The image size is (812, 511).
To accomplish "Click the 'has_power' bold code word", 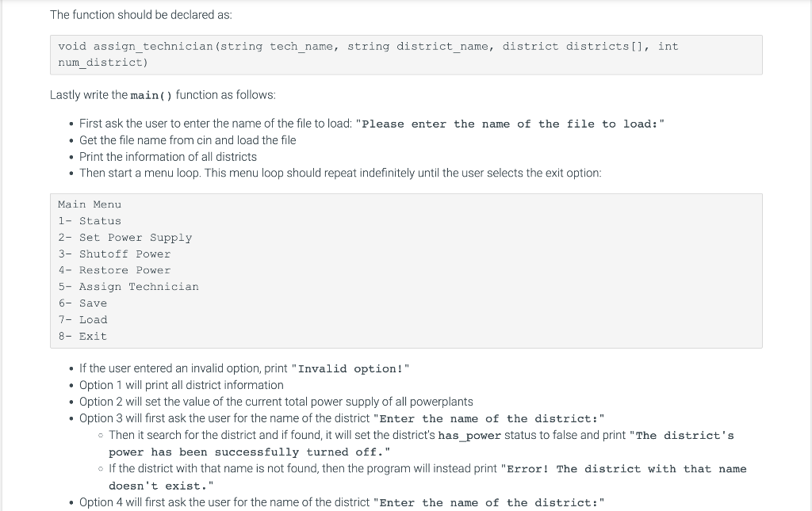I will pyautogui.click(x=469, y=436).
